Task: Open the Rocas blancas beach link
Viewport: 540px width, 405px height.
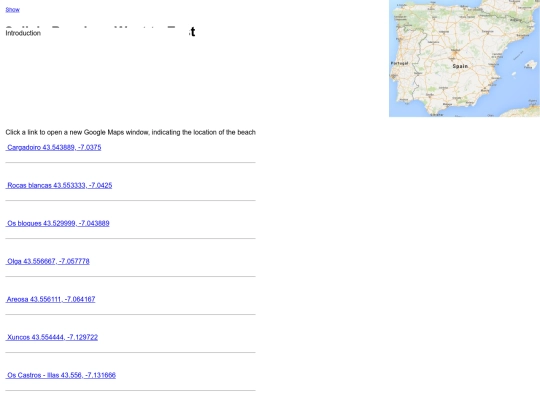Action: point(59,185)
